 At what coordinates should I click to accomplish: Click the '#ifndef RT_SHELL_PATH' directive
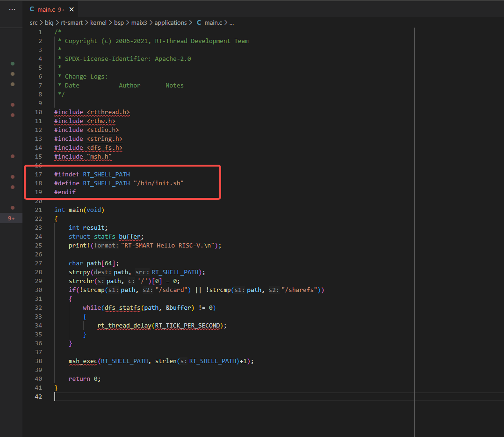click(x=92, y=175)
